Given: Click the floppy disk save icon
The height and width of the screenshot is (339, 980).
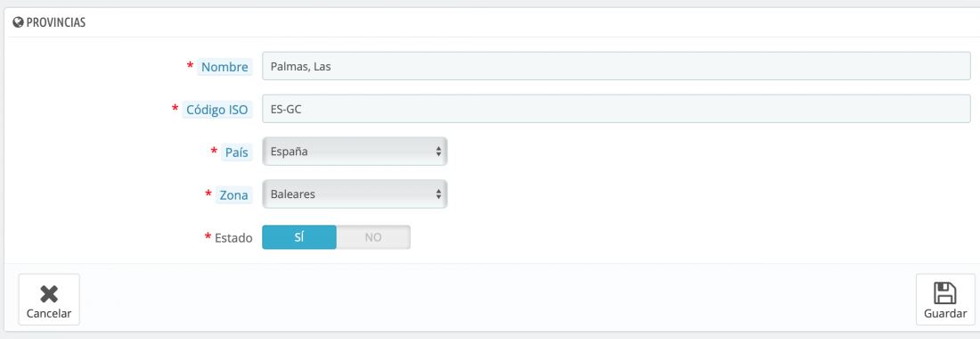Looking at the screenshot, I should 945,294.
